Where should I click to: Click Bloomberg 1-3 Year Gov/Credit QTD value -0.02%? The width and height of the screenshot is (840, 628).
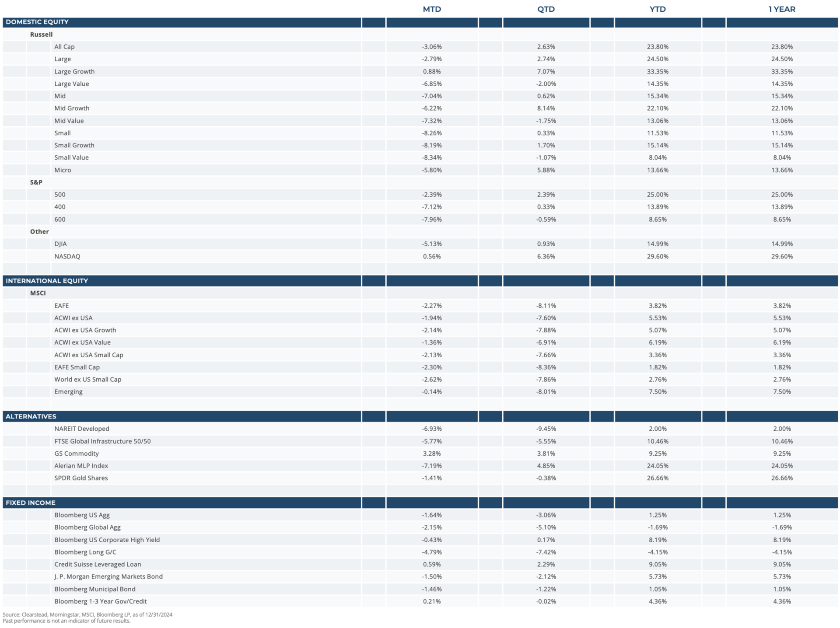(546, 601)
